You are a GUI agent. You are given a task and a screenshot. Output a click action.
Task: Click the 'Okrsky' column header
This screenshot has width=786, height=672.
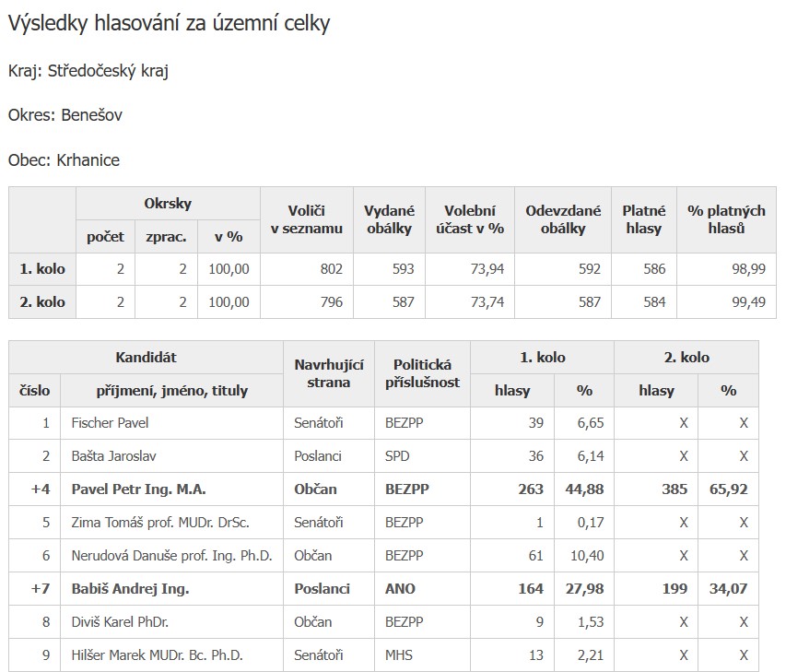click(x=168, y=204)
